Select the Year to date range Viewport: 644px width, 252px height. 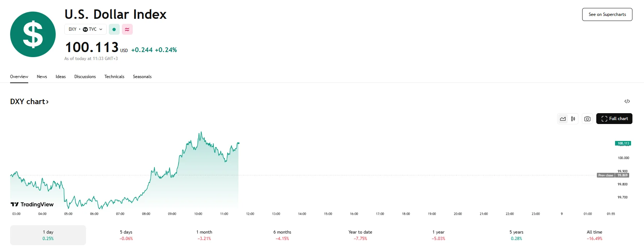pyautogui.click(x=360, y=235)
